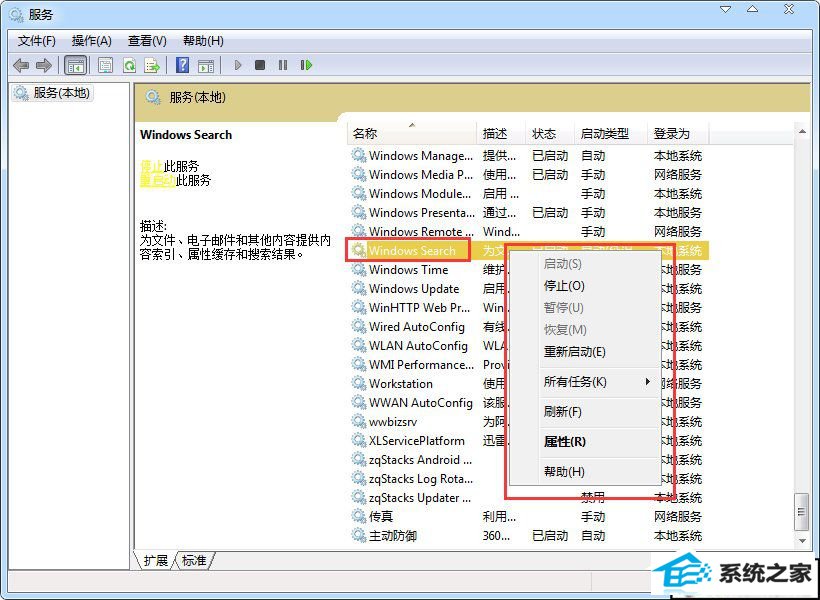820x600 pixels.
Task: Click the services list scroll down arrow
Action: pyautogui.click(x=802, y=541)
